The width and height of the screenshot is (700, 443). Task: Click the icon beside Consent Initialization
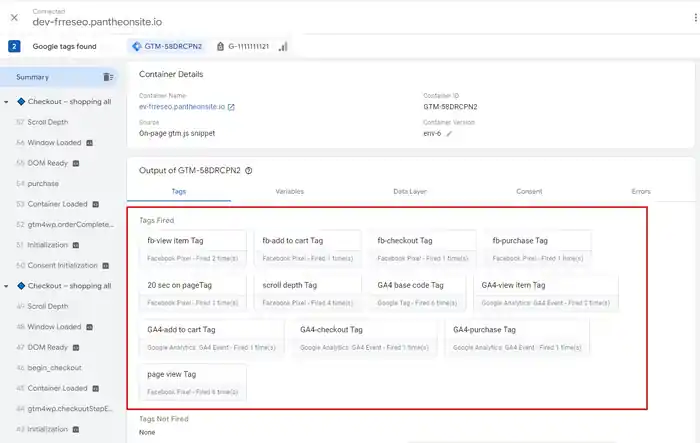click(x=105, y=266)
